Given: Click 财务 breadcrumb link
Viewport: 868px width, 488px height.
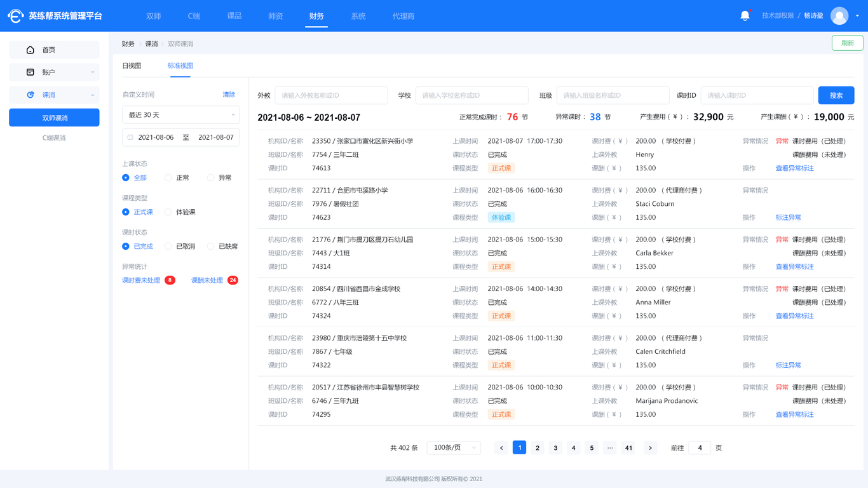Looking at the screenshot, I should [x=128, y=44].
